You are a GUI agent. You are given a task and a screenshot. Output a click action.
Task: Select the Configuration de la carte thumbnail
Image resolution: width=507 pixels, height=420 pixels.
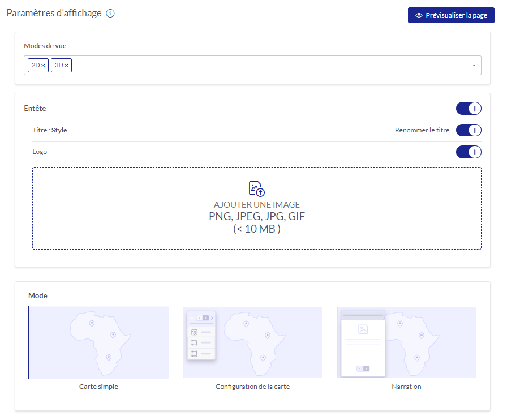[252, 342]
